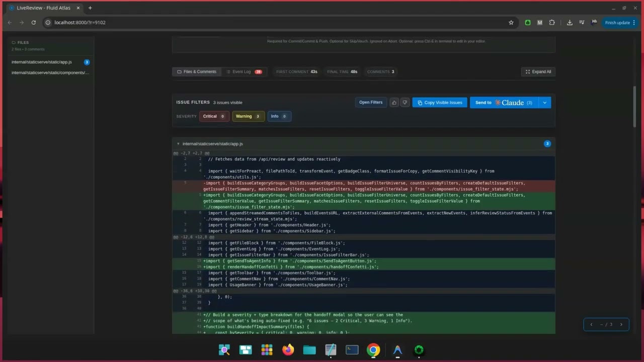The width and height of the screenshot is (644, 362).
Task: Toggle the Warning severity filter
Action: (248, 116)
